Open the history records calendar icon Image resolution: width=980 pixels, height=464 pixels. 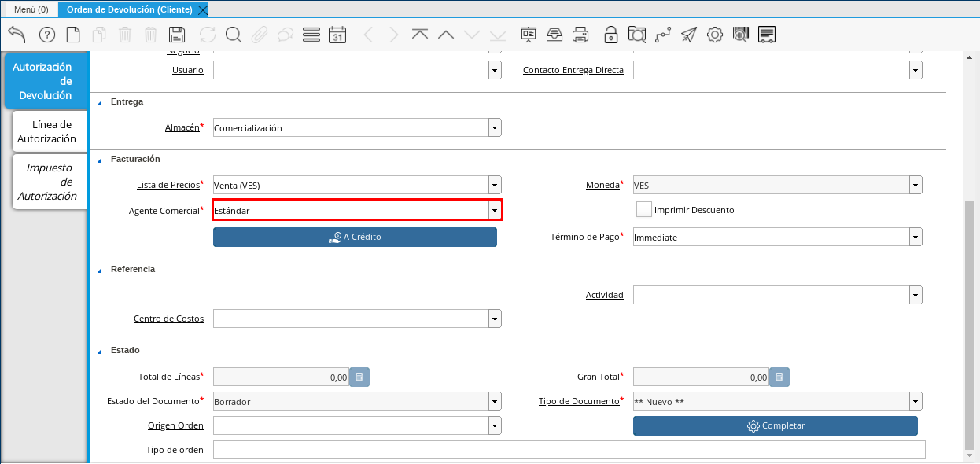[337, 35]
